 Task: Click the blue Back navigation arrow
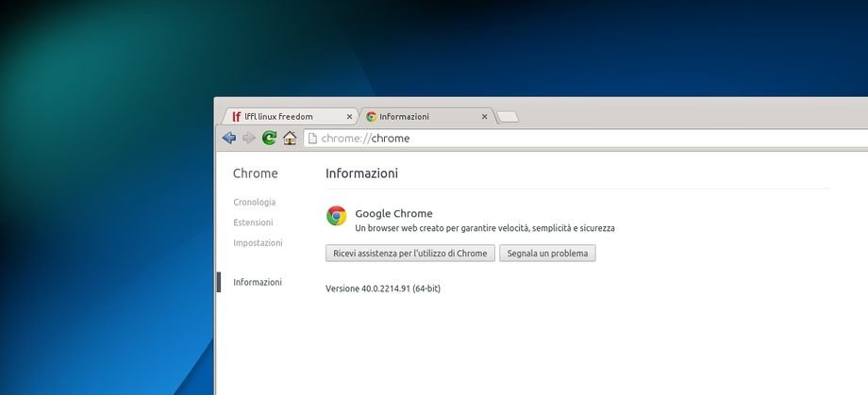pyautogui.click(x=228, y=139)
